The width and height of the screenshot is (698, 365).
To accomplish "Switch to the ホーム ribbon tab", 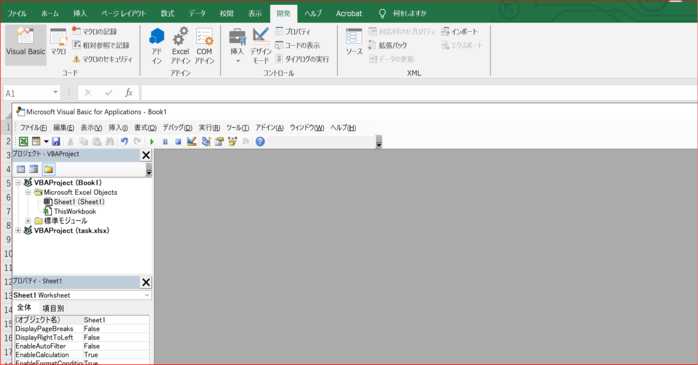I will (x=50, y=13).
